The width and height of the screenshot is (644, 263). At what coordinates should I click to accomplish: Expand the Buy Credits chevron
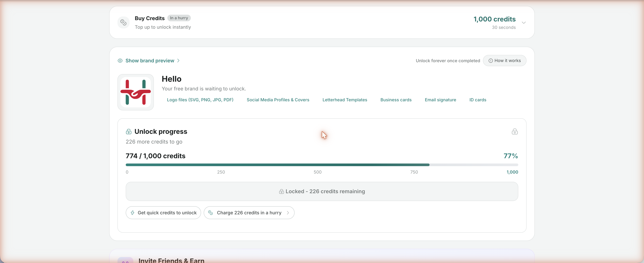pos(524,22)
